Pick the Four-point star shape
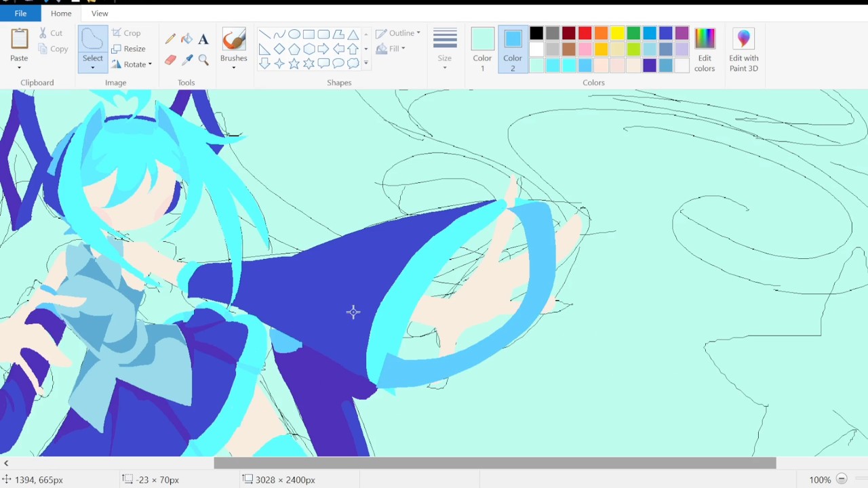This screenshot has width=868, height=488. point(279,64)
